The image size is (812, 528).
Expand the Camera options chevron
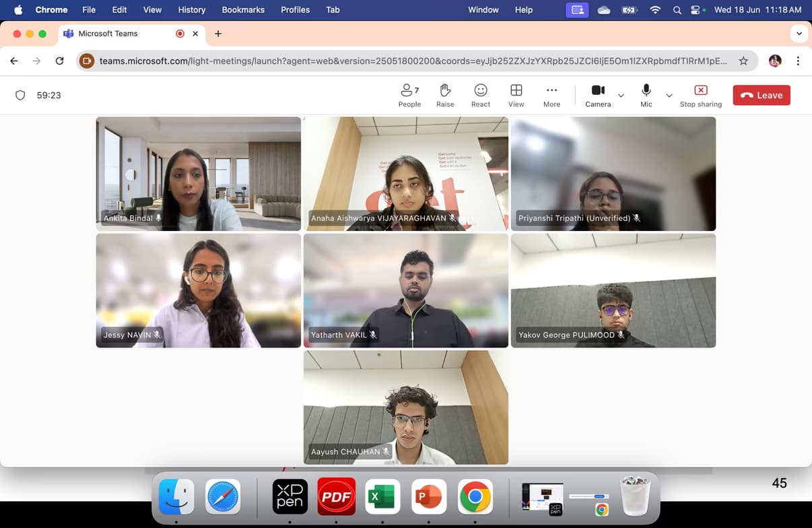coord(621,96)
